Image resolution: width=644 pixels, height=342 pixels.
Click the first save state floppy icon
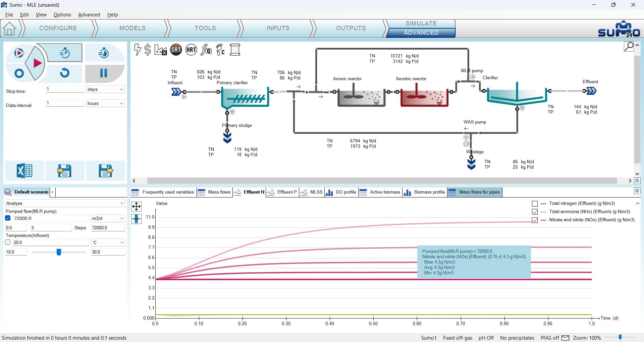pos(64,171)
